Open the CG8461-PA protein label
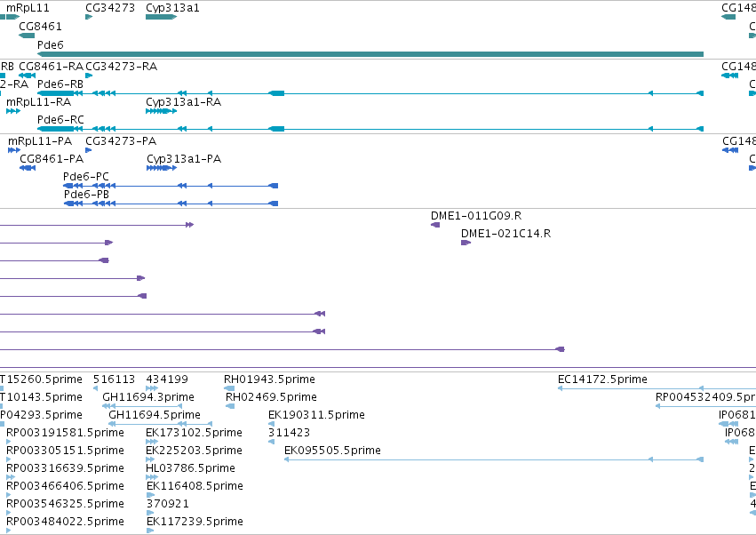This screenshot has height=535, width=756. click(52, 159)
